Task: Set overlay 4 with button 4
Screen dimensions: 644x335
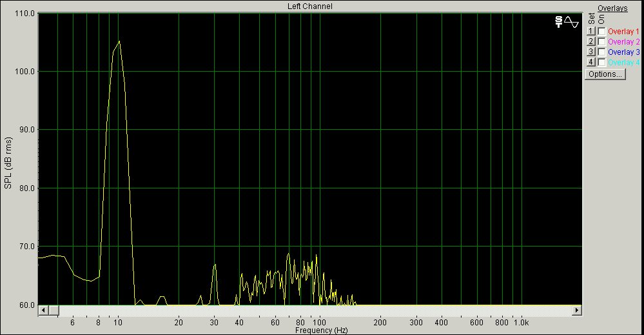Action: [x=590, y=62]
